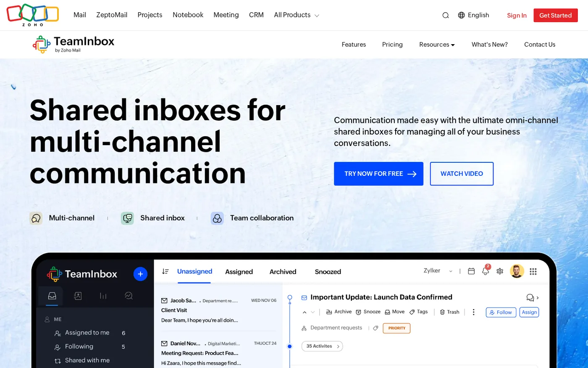The image size is (588, 368).
Task: Select the contacts sidebar icon
Action: point(78,296)
